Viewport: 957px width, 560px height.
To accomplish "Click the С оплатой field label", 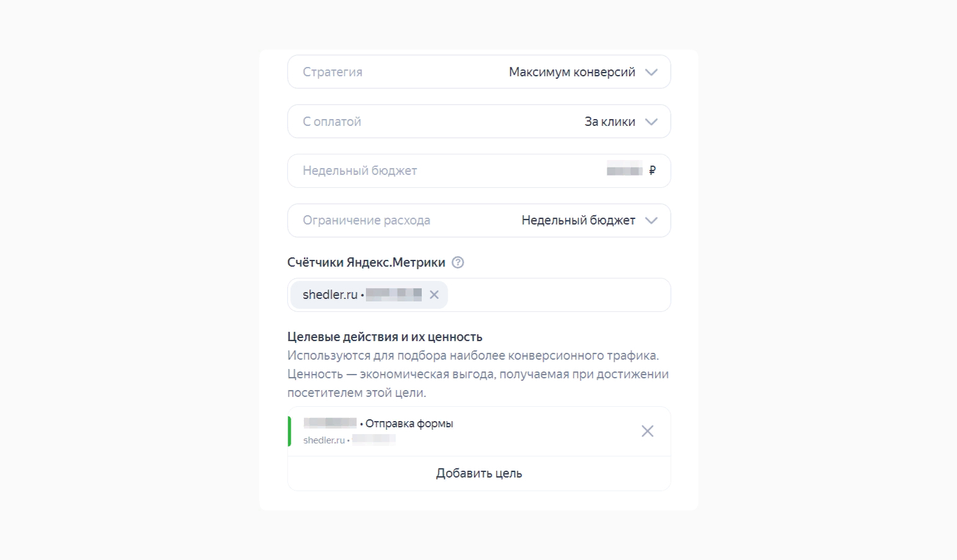I will pos(332,122).
